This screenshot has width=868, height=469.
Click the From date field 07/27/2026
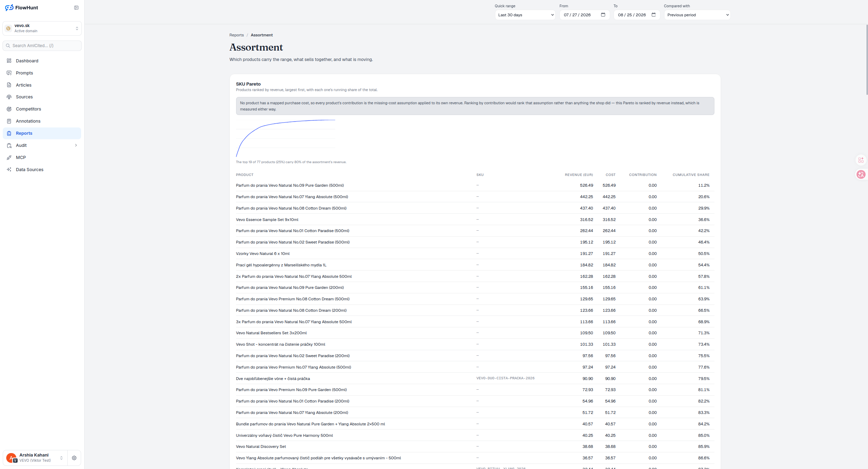pos(584,15)
